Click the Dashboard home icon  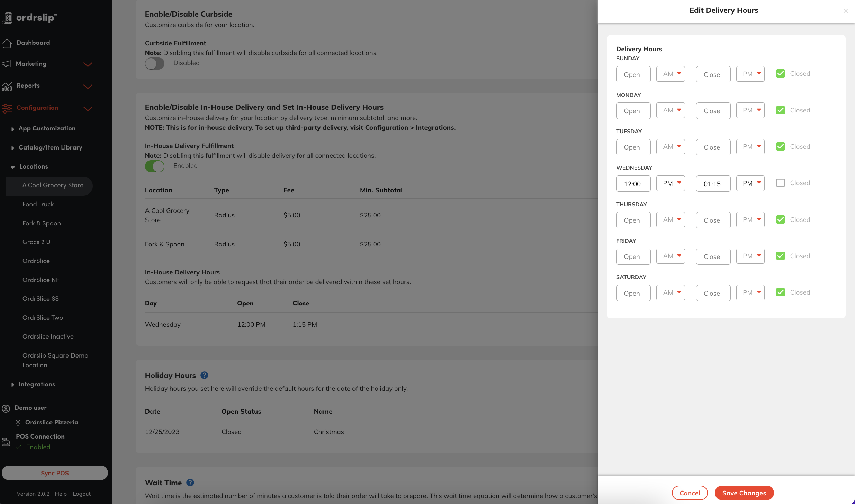coord(7,43)
